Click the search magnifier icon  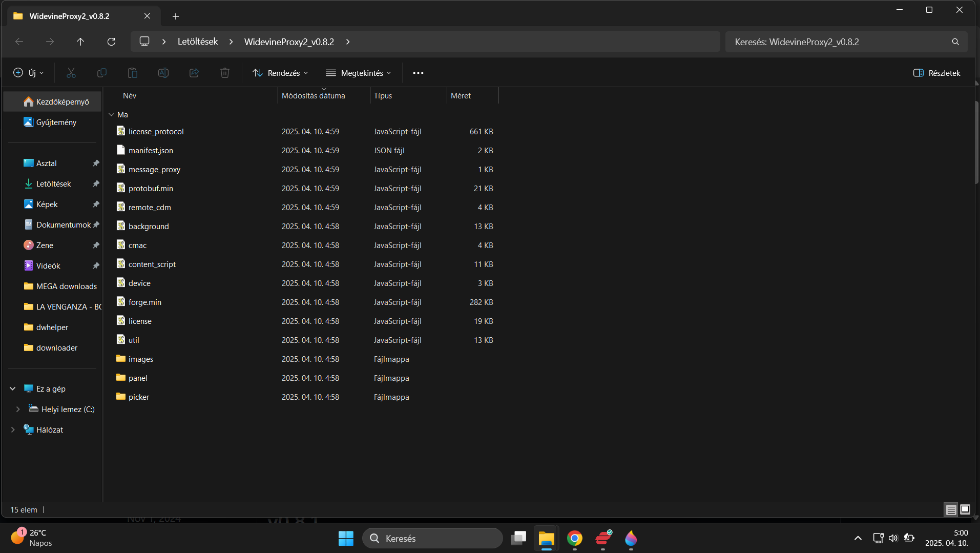[955, 42]
